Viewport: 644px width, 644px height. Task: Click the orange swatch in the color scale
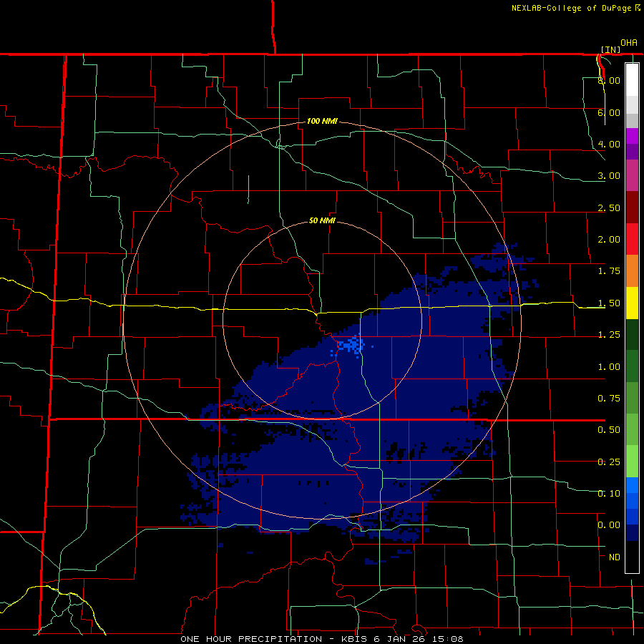coord(632,271)
